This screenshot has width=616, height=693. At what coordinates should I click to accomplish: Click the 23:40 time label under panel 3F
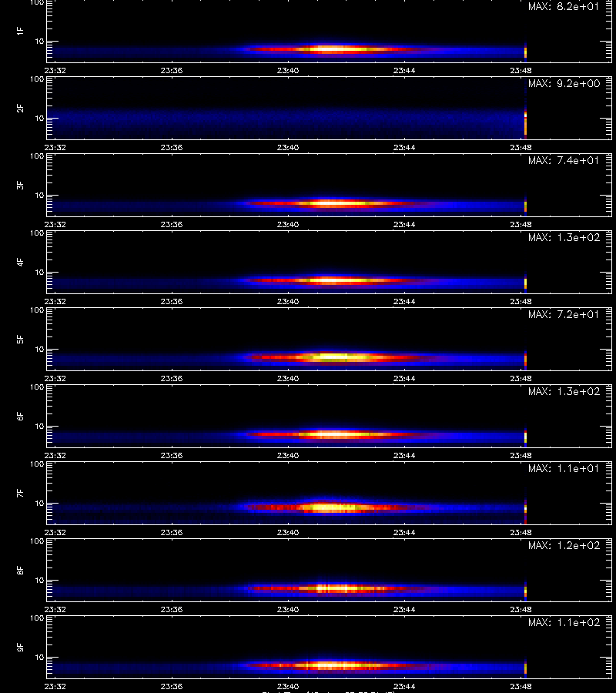tap(288, 225)
